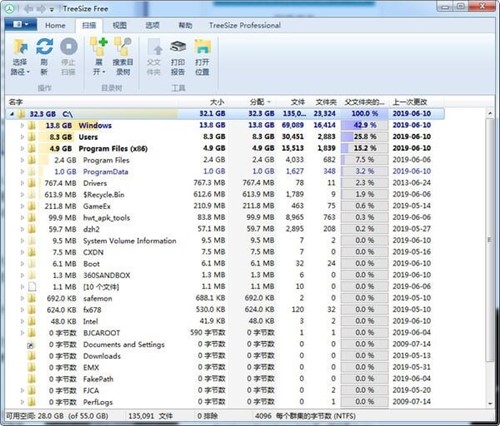
Task: Click the 搜索目录树 search tree icon
Action: click(x=123, y=46)
